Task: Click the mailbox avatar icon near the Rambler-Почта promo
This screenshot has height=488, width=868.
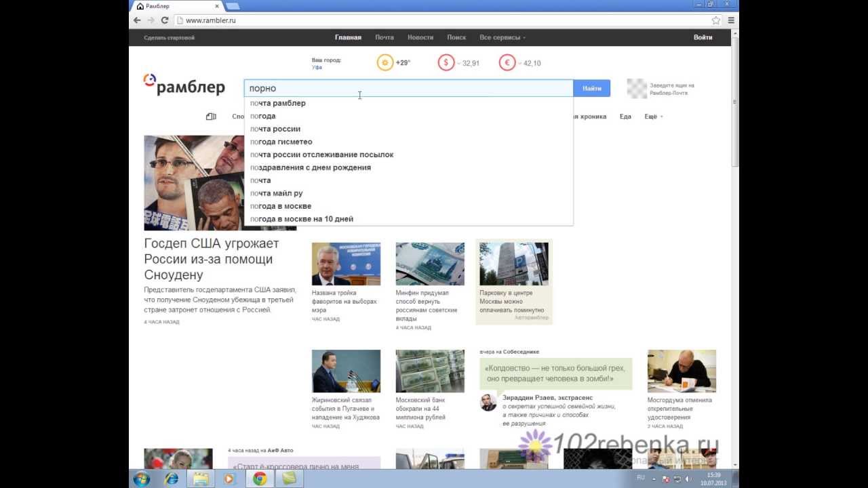Action: point(637,89)
